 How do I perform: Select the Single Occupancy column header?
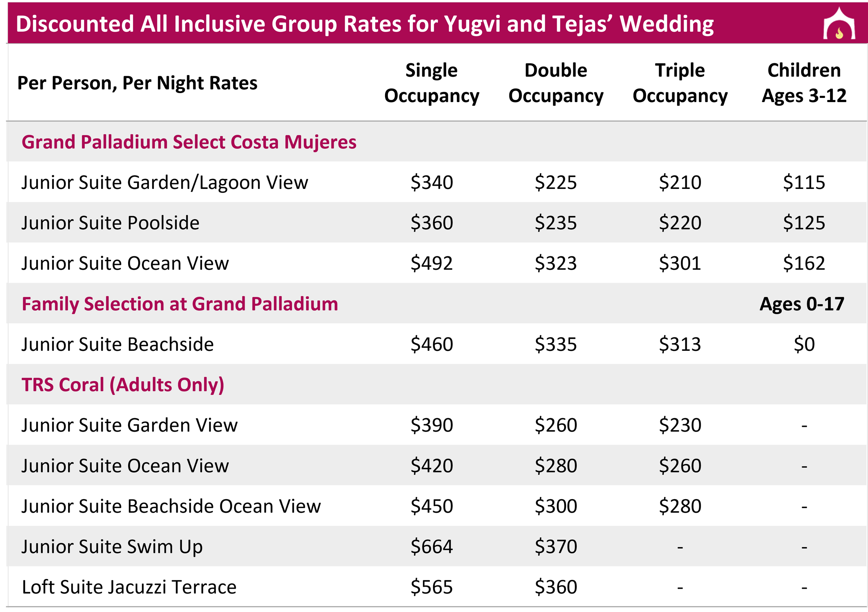click(431, 83)
